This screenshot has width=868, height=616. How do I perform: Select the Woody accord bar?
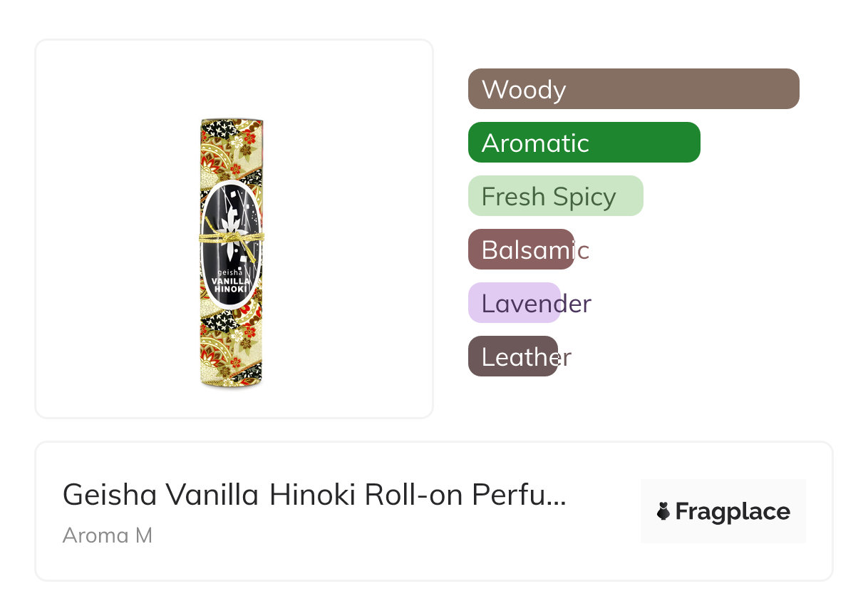pyautogui.click(x=634, y=89)
